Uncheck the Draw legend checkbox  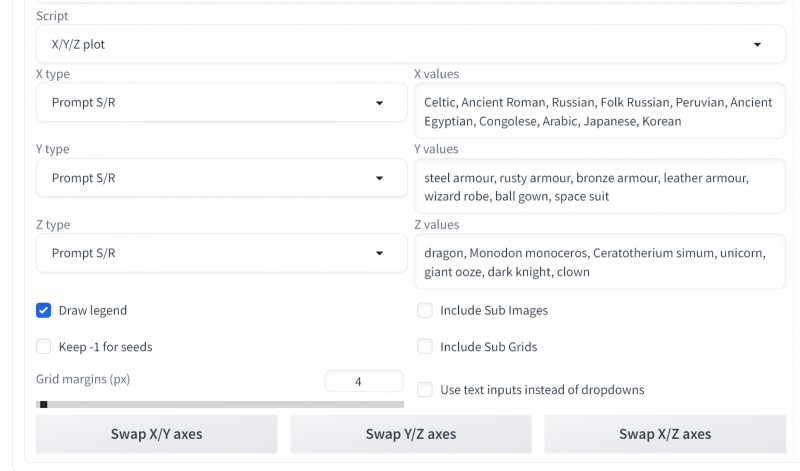click(x=44, y=310)
